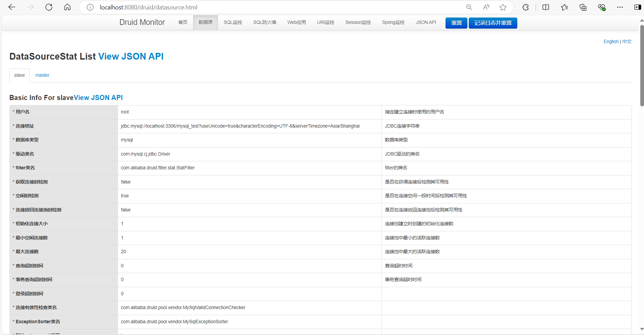Click the MySqlValidConnectionChecker value
Image resolution: width=644 pixels, height=335 pixels.
tap(183, 307)
